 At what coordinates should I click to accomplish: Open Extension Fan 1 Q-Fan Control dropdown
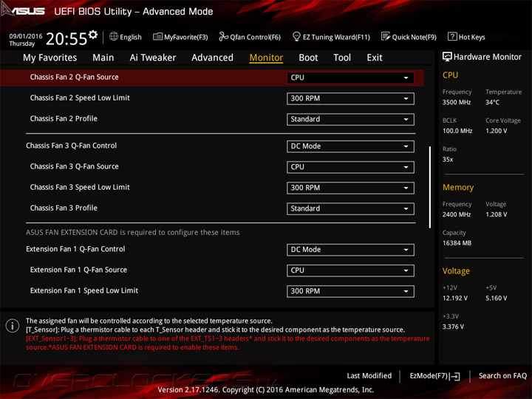coord(350,250)
